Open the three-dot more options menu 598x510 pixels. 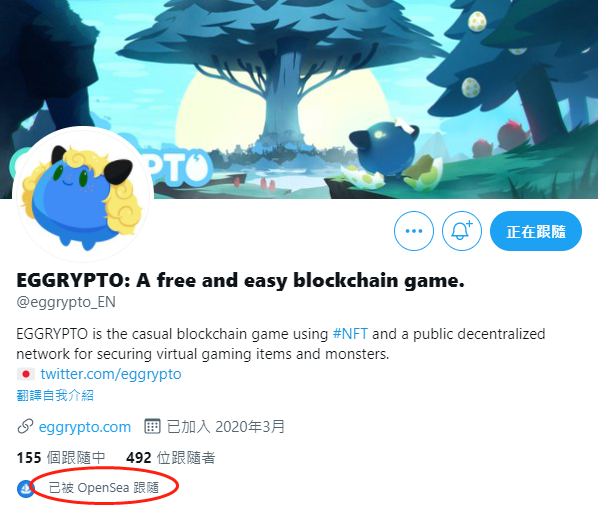pos(414,231)
